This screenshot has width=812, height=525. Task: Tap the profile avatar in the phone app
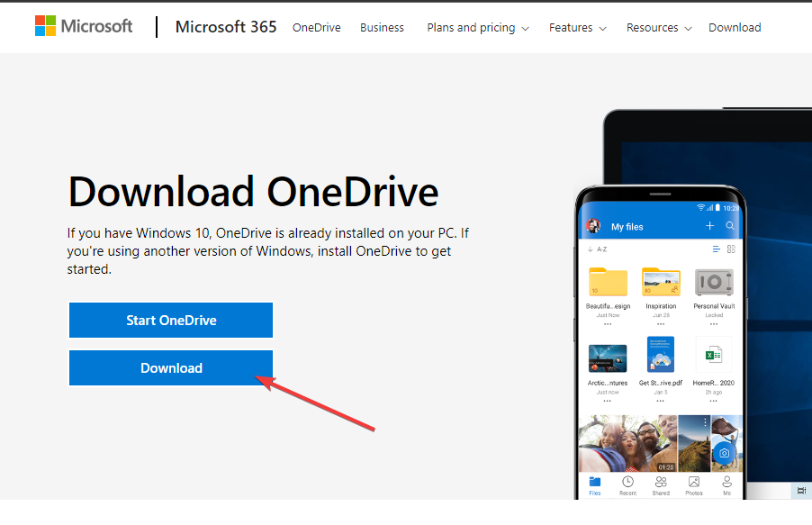(593, 227)
